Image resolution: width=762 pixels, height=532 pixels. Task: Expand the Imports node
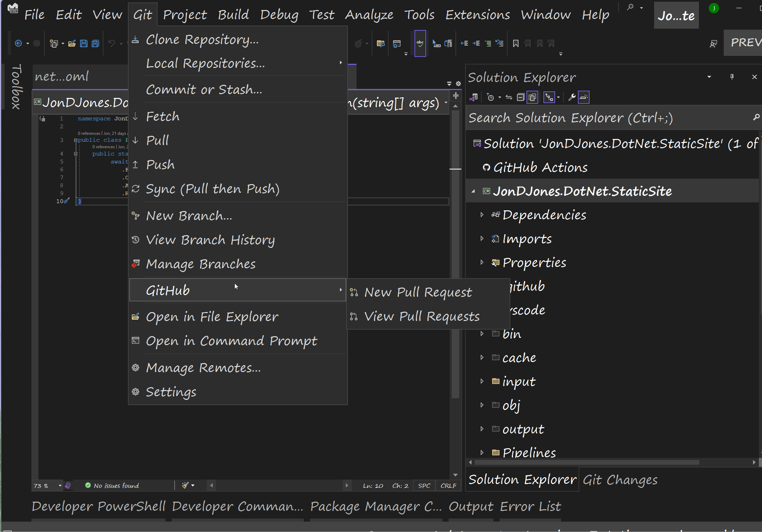482,239
